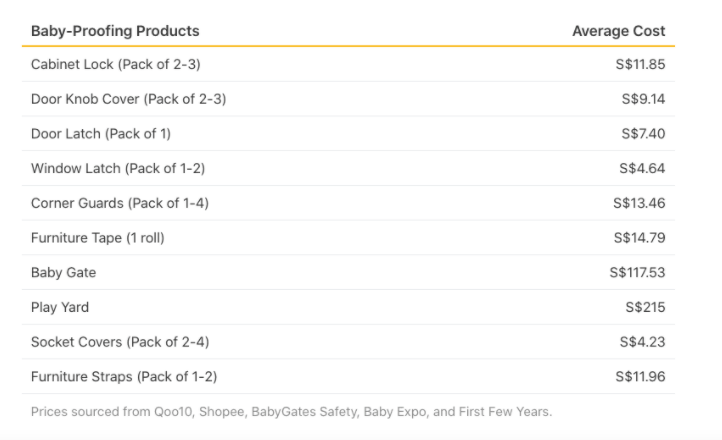Click the Average Cost column header
The width and height of the screenshot is (722, 440).
click(x=618, y=31)
